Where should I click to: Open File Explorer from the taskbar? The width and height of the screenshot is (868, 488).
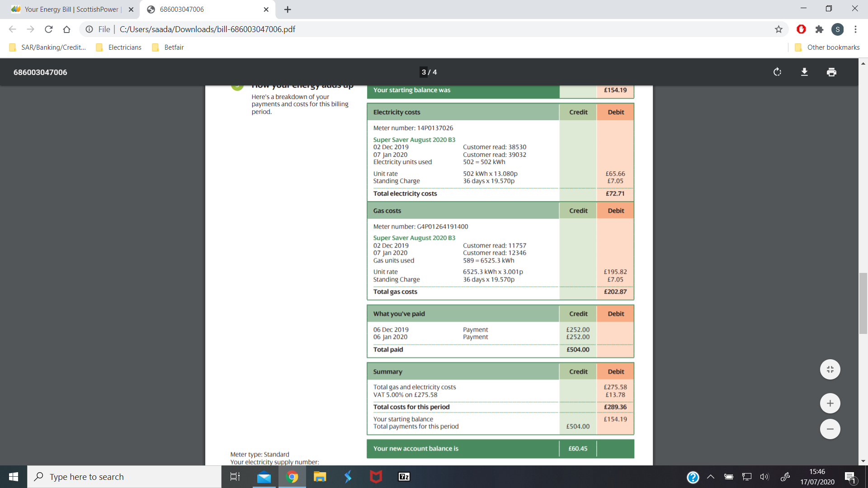point(320,477)
